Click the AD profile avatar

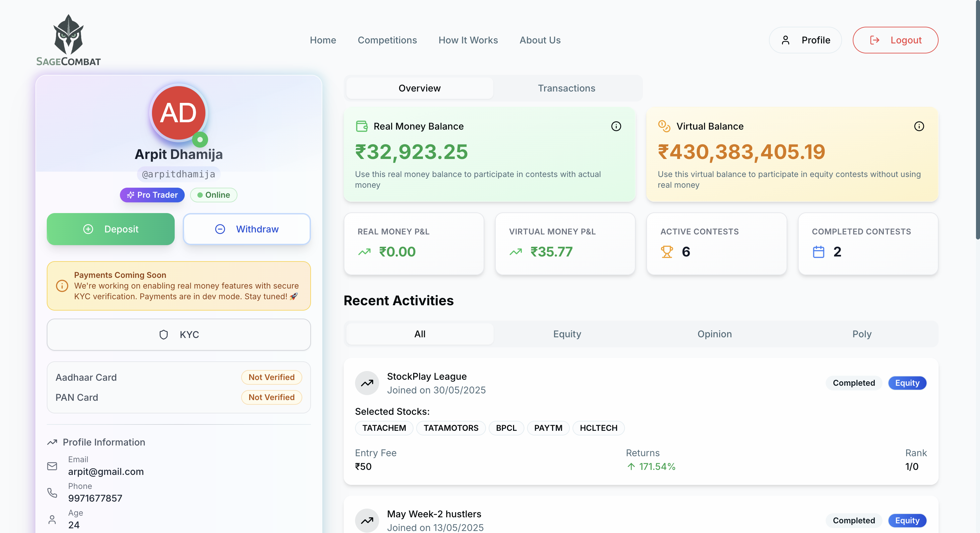pyautogui.click(x=178, y=113)
